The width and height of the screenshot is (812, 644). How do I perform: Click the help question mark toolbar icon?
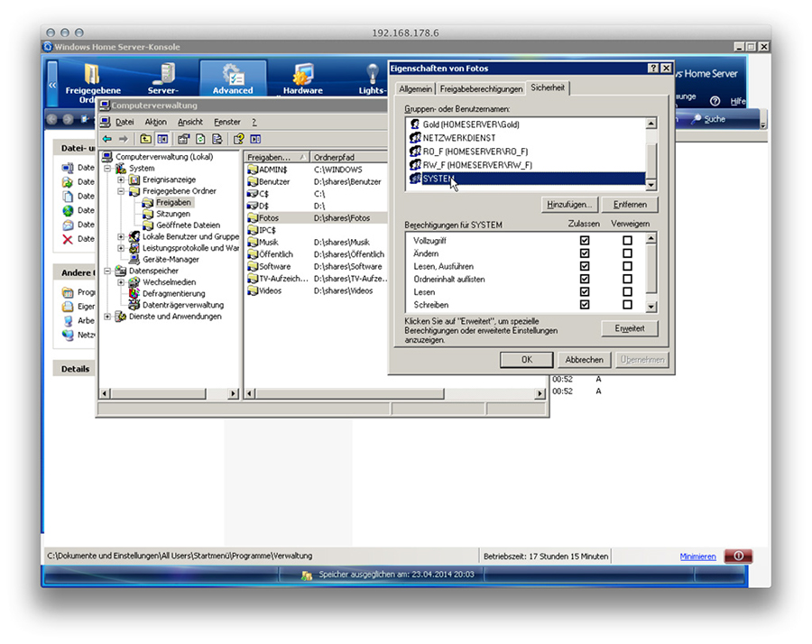[x=238, y=139]
